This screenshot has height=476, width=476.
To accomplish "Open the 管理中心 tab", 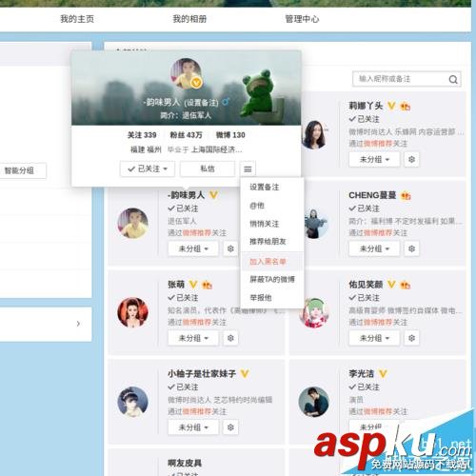I will point(302,19).
